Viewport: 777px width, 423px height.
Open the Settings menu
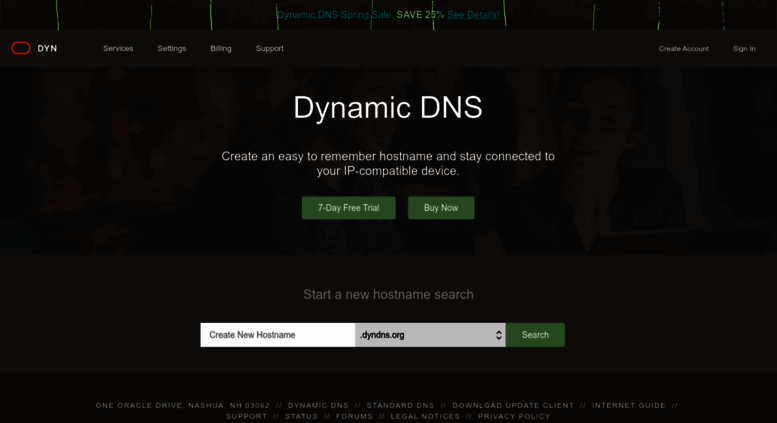coord(171,49)
